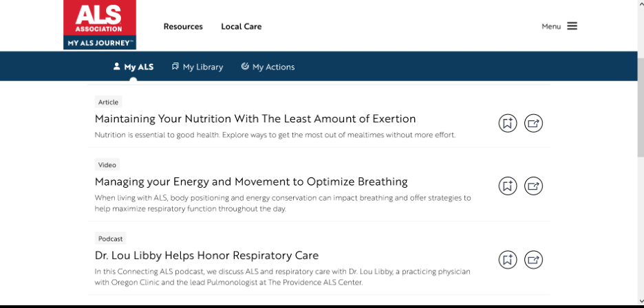The width and height of the screenshot is (644, 308).
Task: Open the Local Care navigation menu
Action: [x=241, y=26]
